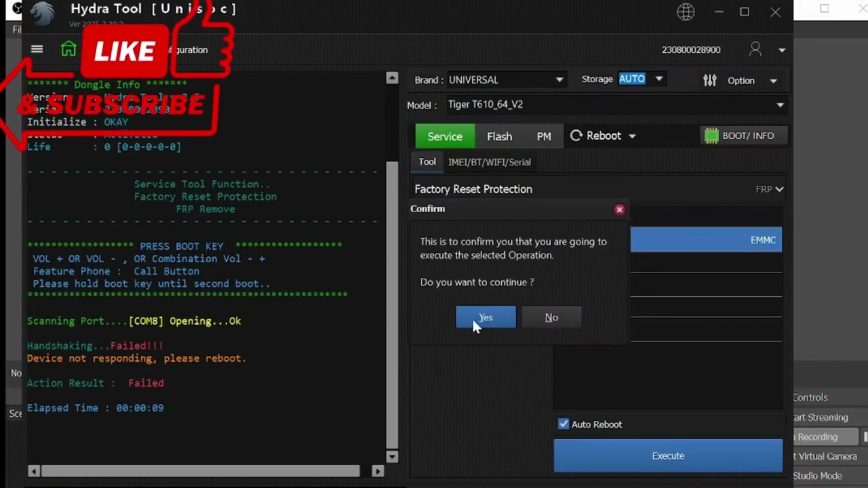Click the Scanning Port COM8 log line
This screenshot has width=868, height=488.
pyautogui.click(x=134, y=321)
